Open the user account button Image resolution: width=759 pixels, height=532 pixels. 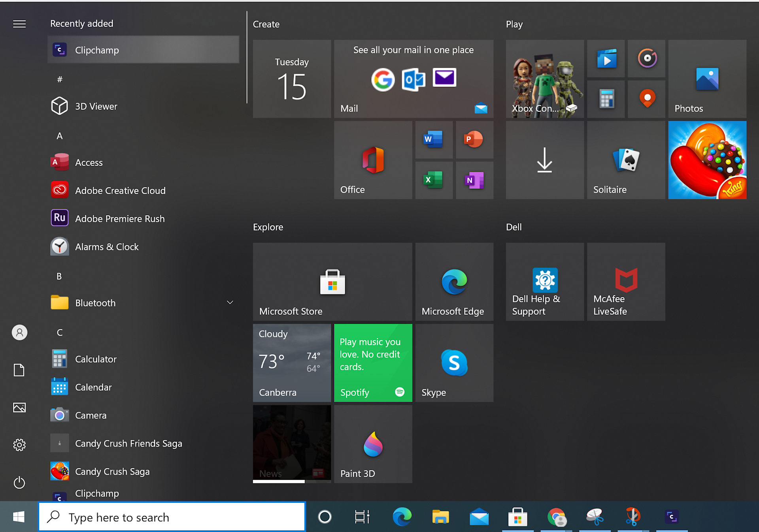click(x=19, y=333)
